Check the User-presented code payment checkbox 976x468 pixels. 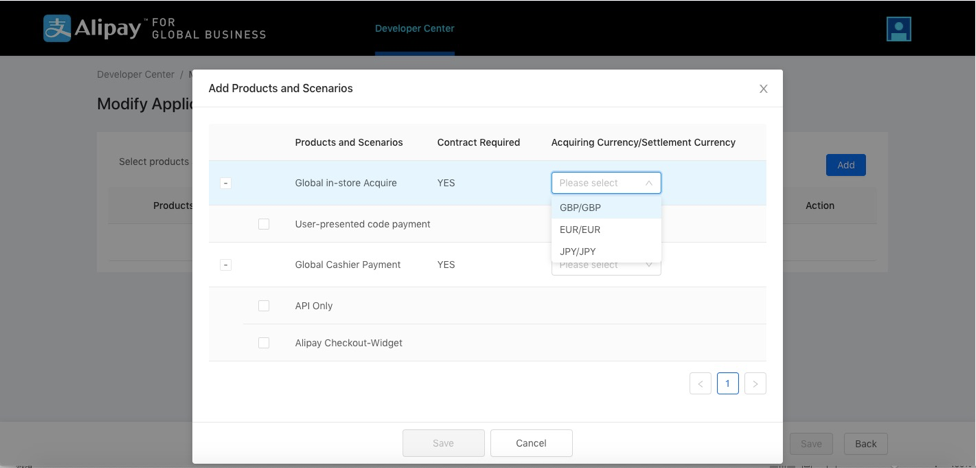tap(264, 224)
